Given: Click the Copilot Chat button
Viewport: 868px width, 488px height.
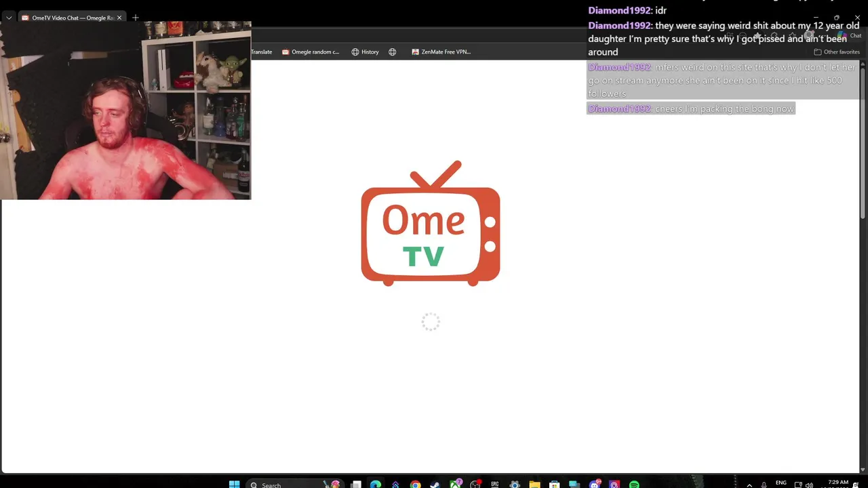Looking at the screenshot, I should pyautogui.click(x=850, y=36).
